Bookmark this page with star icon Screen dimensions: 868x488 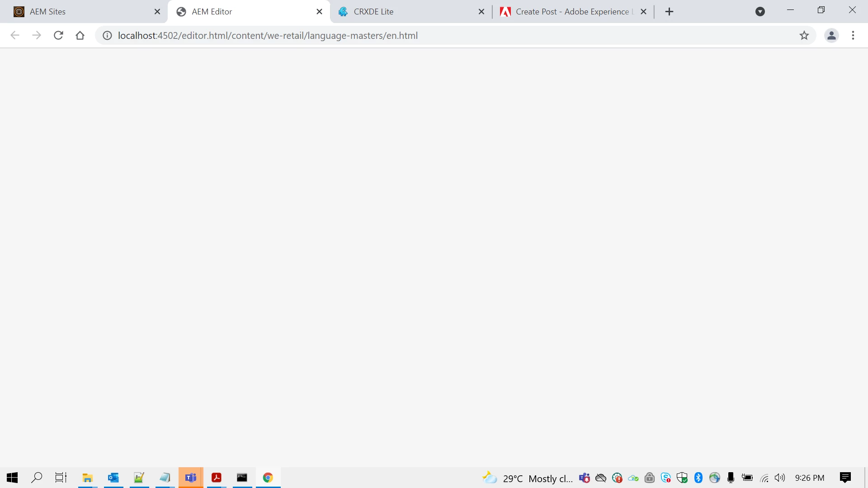(804, 35)
